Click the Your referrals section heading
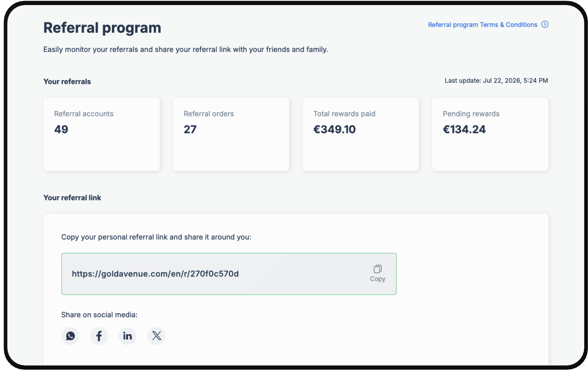This screenshot has width=588, height=371. click(67, 82)
